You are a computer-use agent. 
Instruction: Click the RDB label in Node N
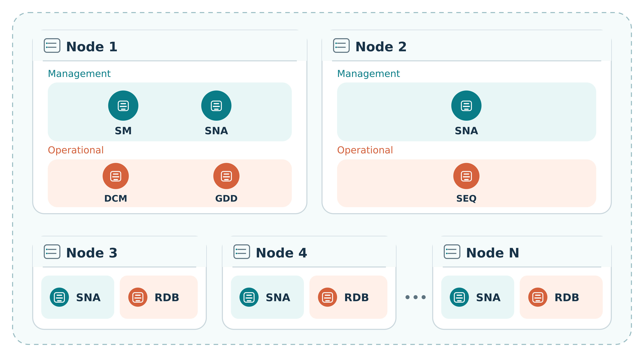(x=567, y=298)
